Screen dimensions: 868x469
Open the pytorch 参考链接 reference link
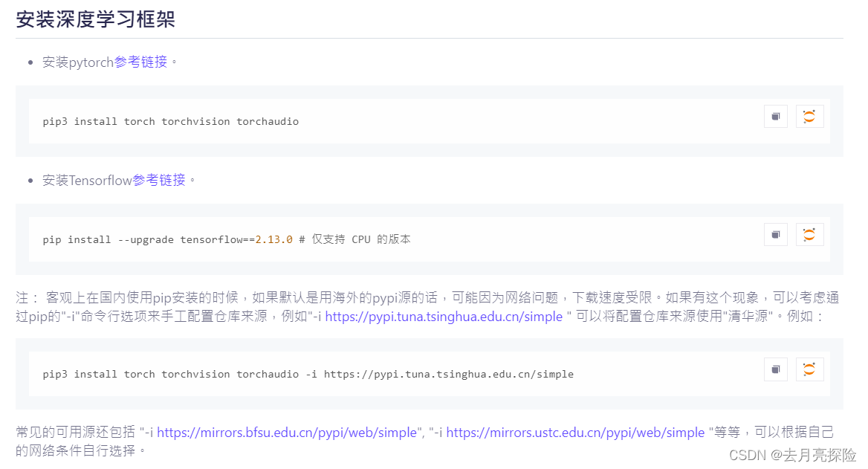click(x=140, y=62)
